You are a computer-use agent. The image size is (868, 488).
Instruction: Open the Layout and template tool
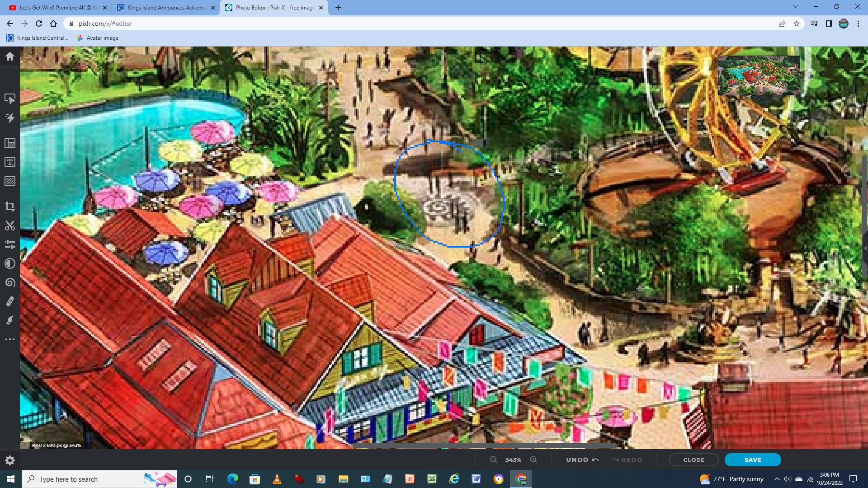coord(10,143)
